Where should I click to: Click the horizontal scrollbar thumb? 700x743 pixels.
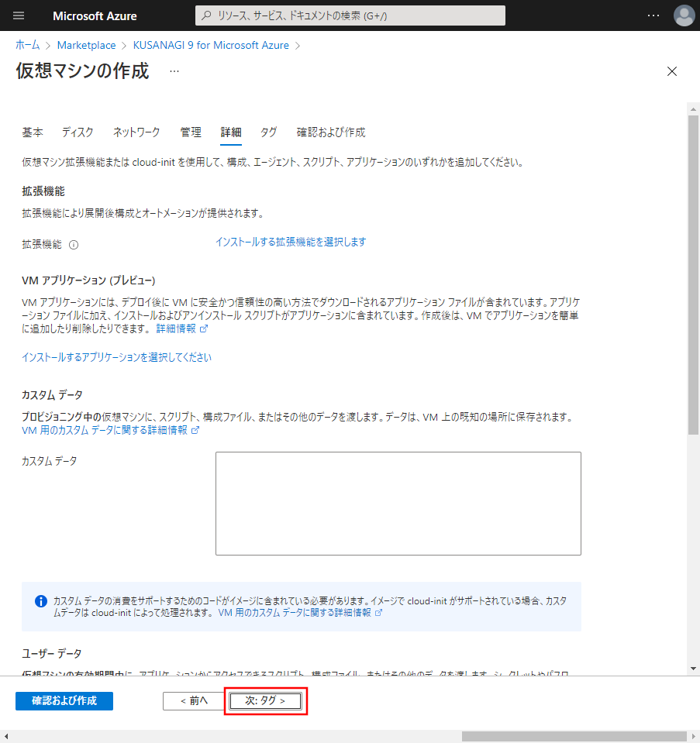(x=574, y=736)
